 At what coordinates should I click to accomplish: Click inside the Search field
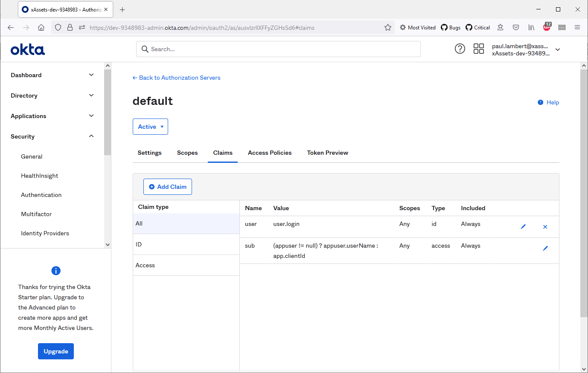pos(278,49)
